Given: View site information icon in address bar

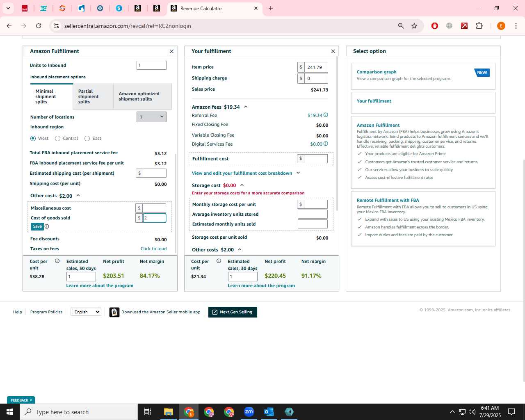Looking at the screenshot, I should 56,26.
